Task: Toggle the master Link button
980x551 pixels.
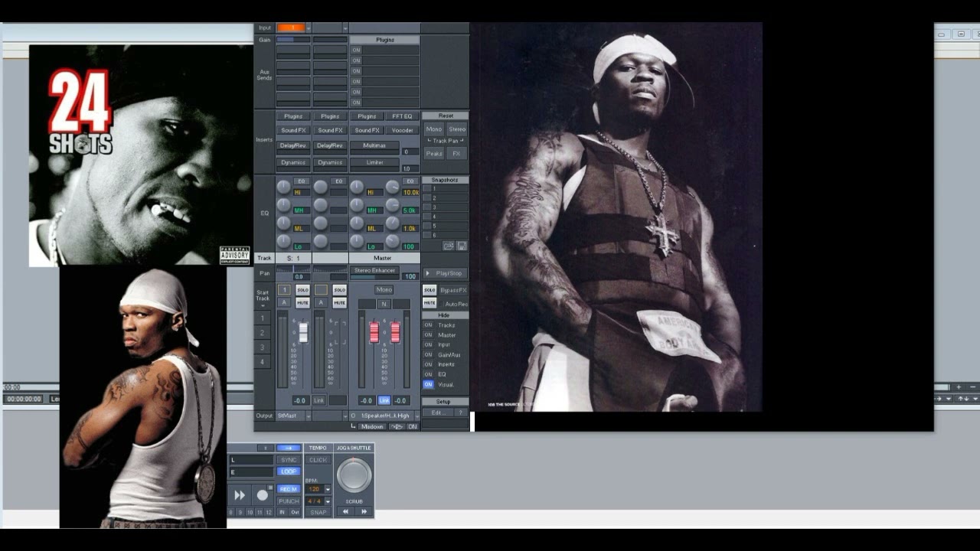Action: 384,400
